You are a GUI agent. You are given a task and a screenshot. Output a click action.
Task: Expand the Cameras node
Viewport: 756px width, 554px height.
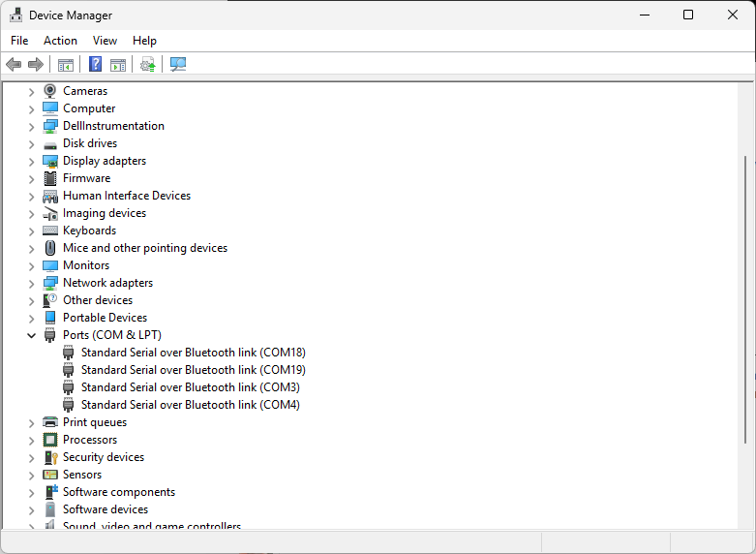[31, 92]
